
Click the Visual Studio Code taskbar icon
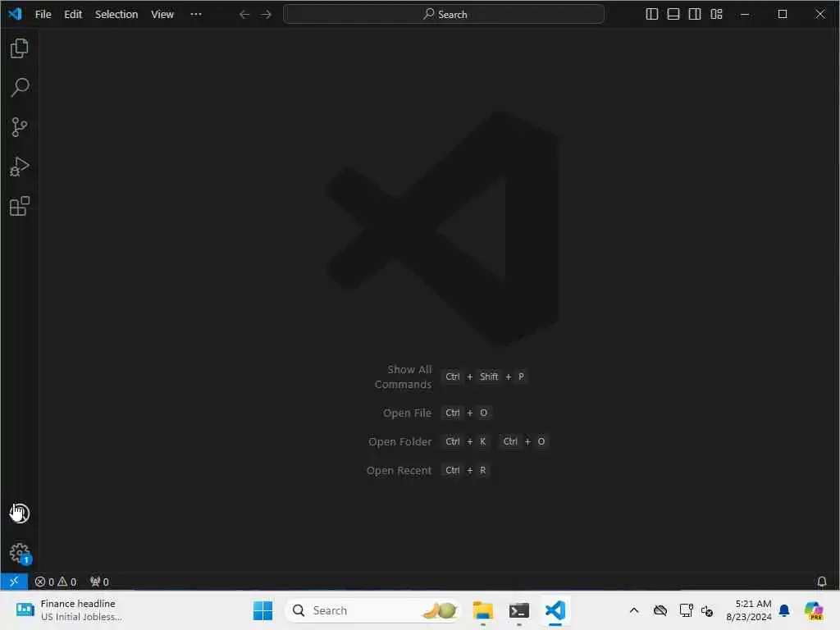click(x=555, y=610)
